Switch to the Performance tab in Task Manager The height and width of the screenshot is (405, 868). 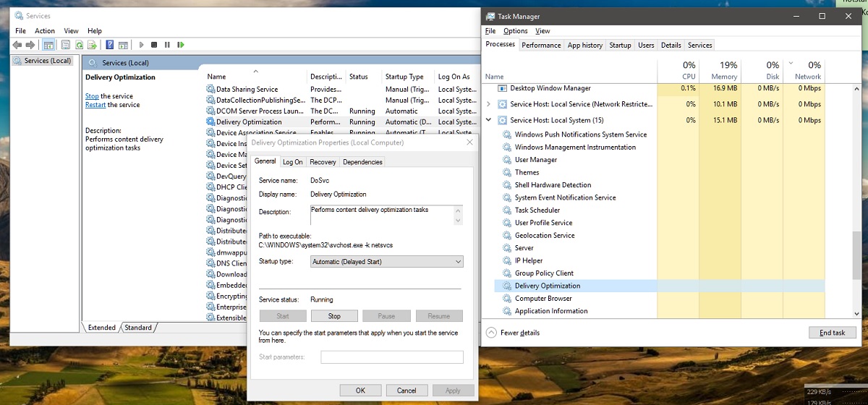[x=541, y=45]
